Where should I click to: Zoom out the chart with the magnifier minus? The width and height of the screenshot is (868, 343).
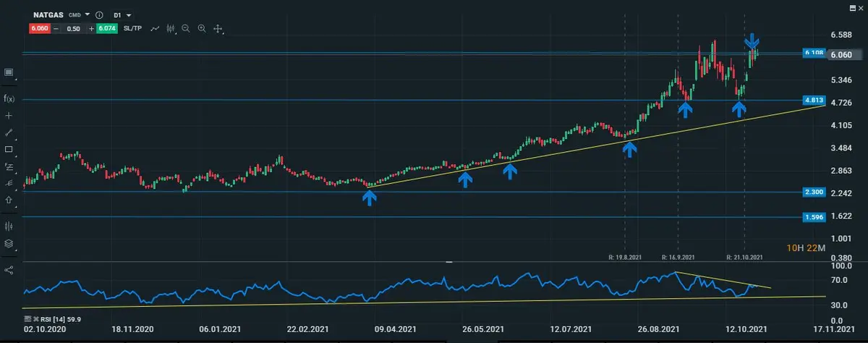(x=186, y=28)
